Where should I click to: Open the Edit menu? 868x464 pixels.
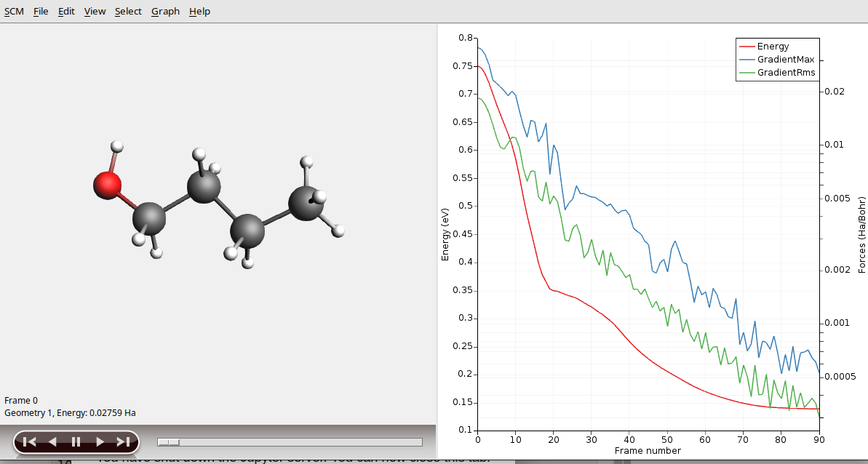[x=66, y=12]
